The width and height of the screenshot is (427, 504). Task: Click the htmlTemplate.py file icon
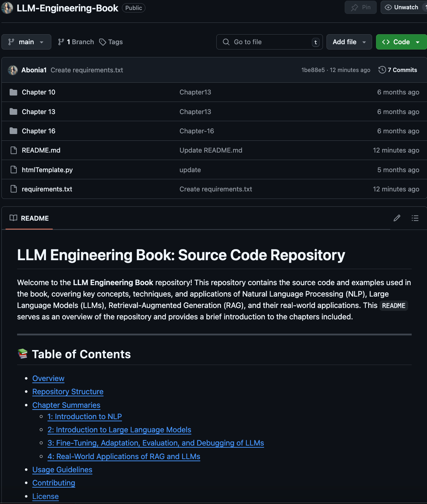point(14,170)
